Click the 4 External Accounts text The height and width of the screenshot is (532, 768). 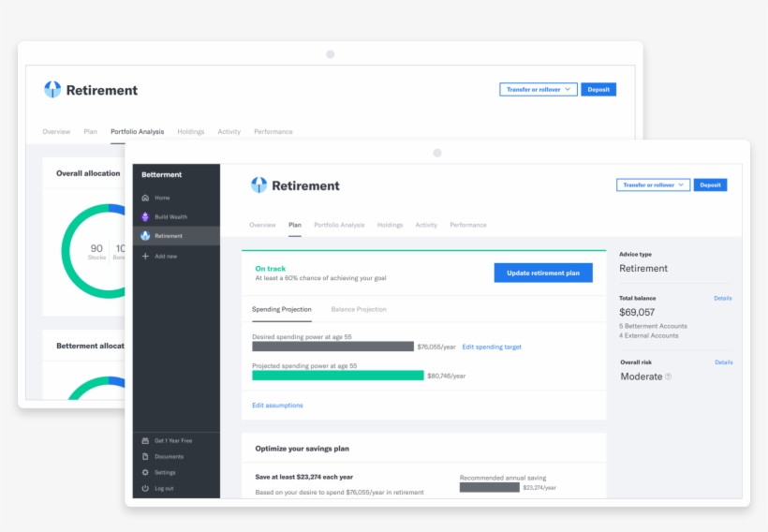648,335
